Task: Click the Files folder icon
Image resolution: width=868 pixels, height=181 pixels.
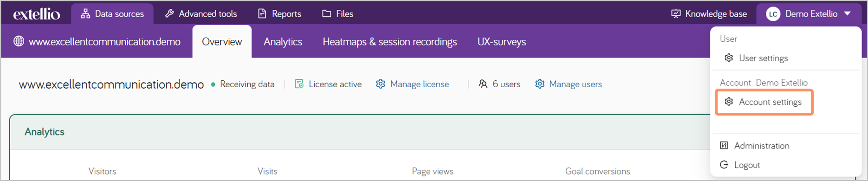Action: click(x=327, y=14)
